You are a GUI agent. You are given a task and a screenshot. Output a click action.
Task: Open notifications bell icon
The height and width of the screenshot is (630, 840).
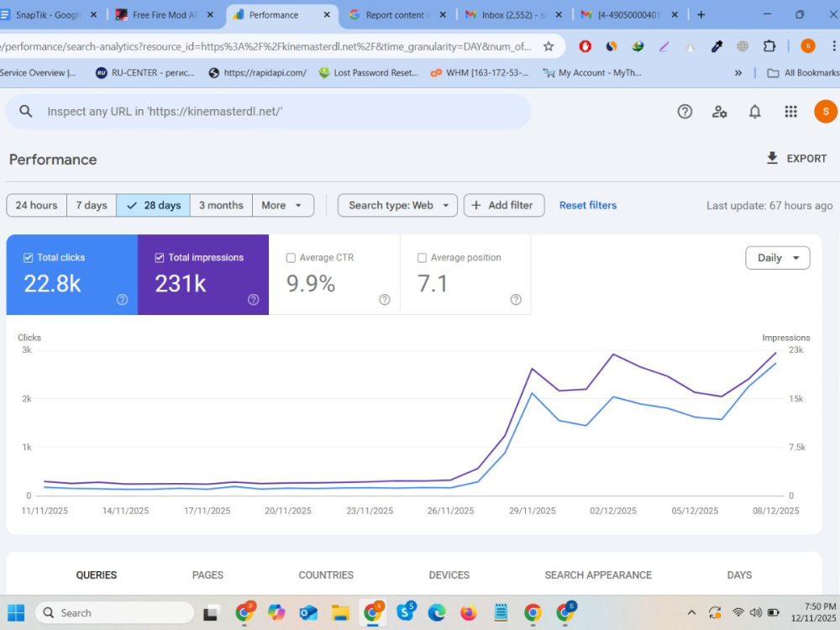click(x=755, y=112)
